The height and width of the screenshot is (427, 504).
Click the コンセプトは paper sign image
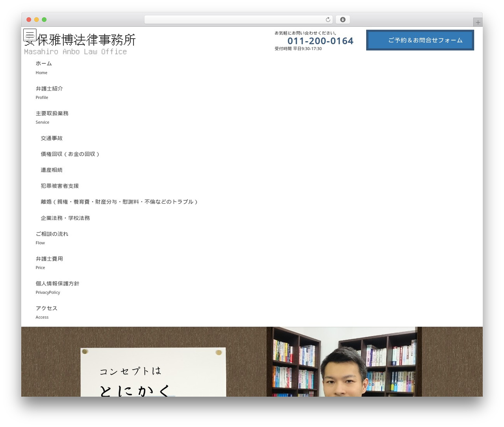point(153,372)
